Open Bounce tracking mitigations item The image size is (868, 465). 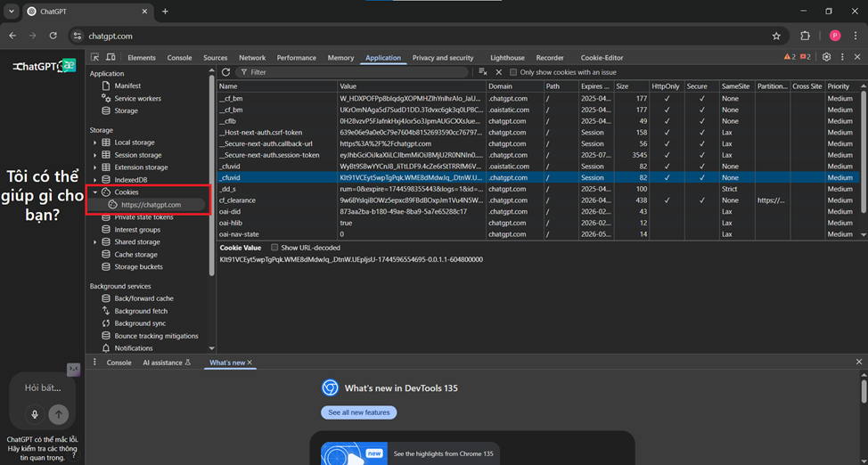pos(156,336)
